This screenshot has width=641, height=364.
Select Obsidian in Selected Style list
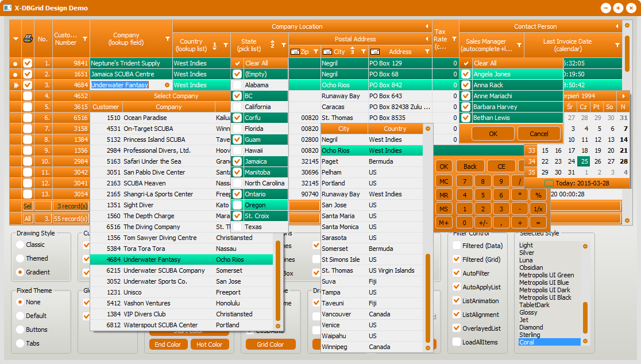pyautogui.click(x=531, y=268)
